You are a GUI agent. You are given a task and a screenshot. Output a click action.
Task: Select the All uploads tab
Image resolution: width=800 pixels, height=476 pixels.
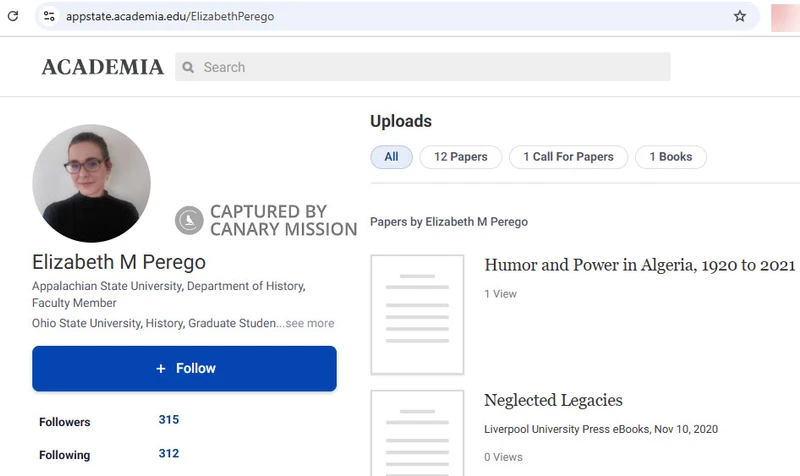pos(391,157)
